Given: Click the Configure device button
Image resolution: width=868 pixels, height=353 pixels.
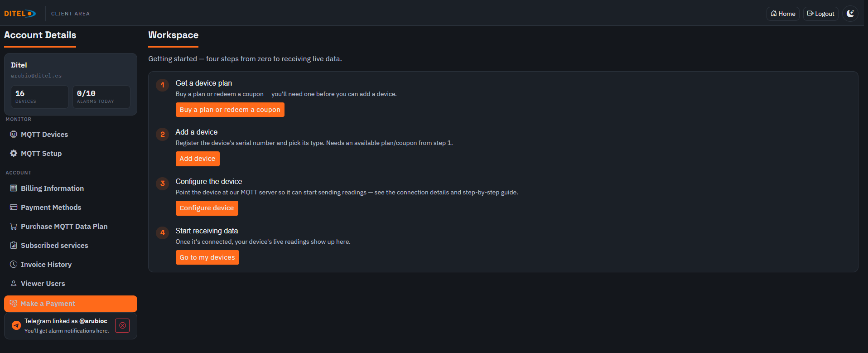Looking at the screenshot, I should [x=207, y=208].
